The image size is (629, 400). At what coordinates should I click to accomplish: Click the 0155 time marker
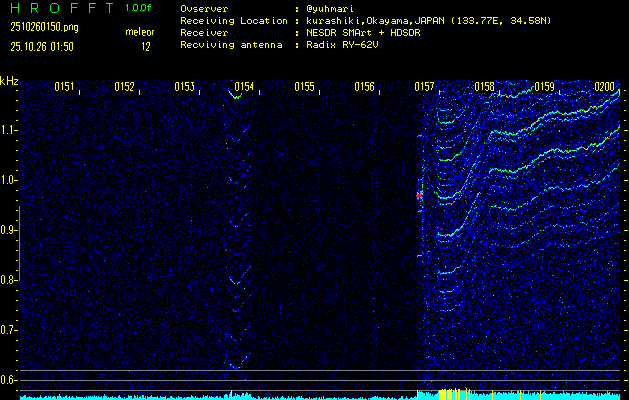(x=304, y=87)
